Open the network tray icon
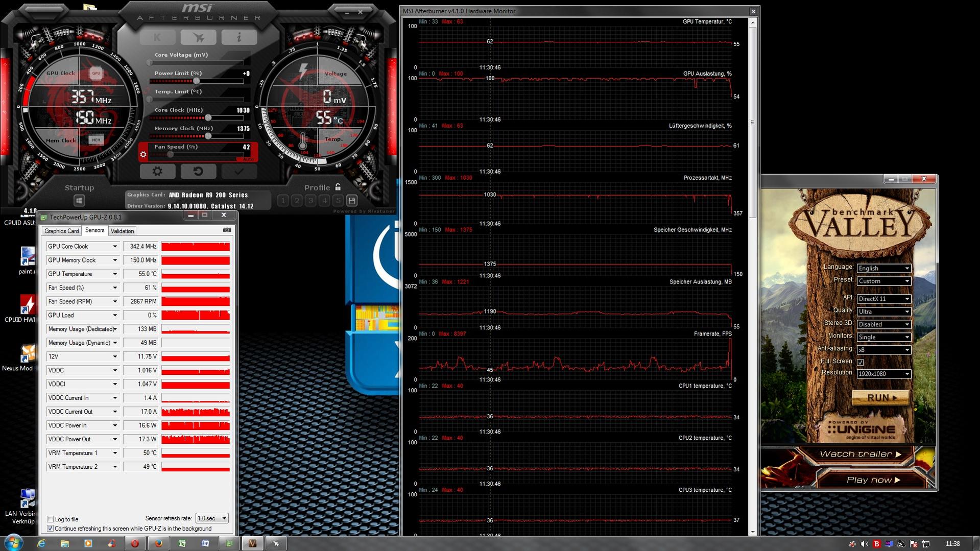 (926, 544)
